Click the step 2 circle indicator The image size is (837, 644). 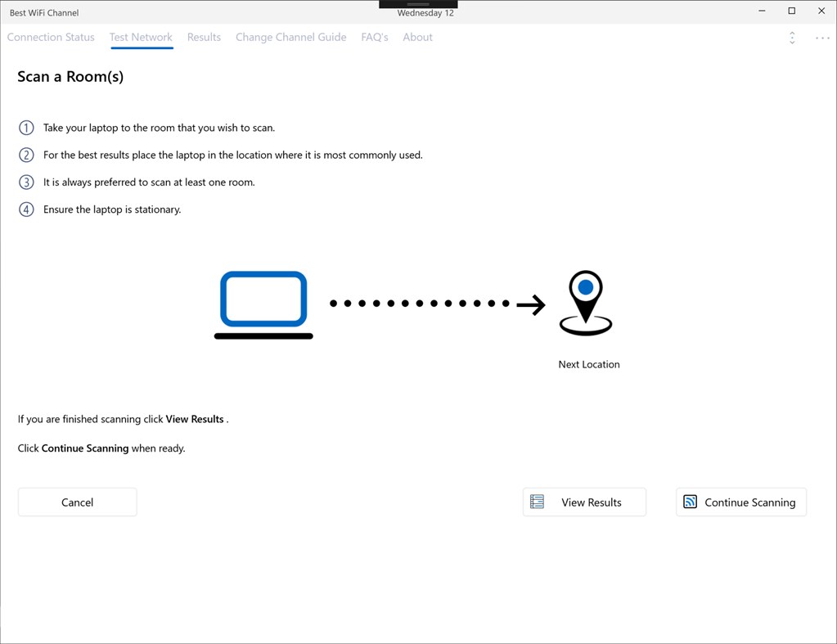25,155
